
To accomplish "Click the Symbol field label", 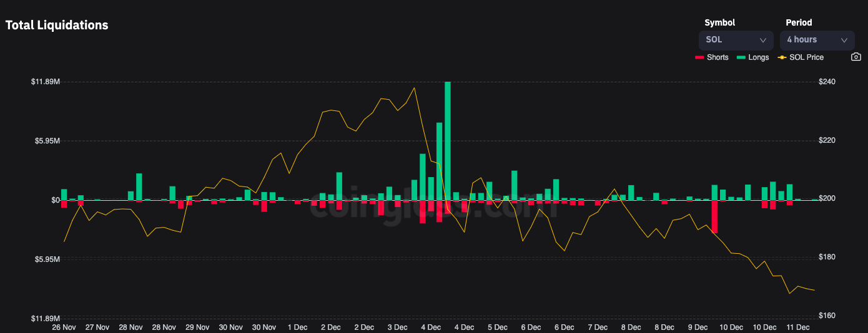I will [719, 22].
